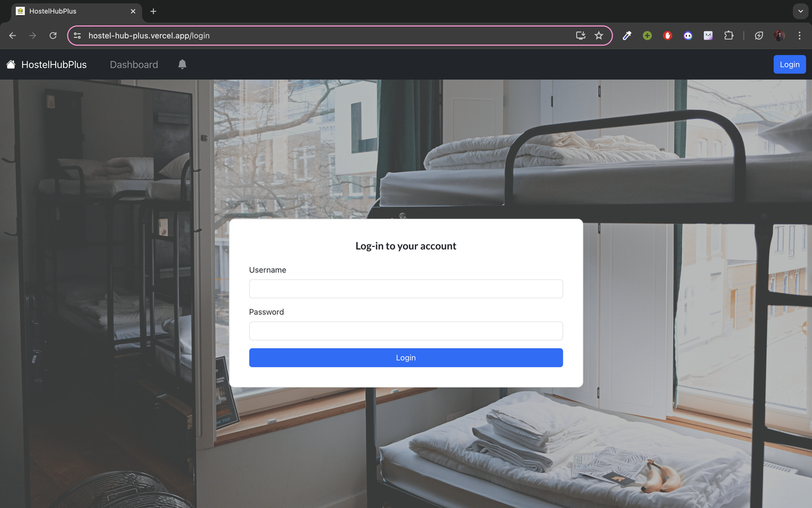Open Chrome's three-dot menu
This screenshot has width=812, height=508.
799,36
